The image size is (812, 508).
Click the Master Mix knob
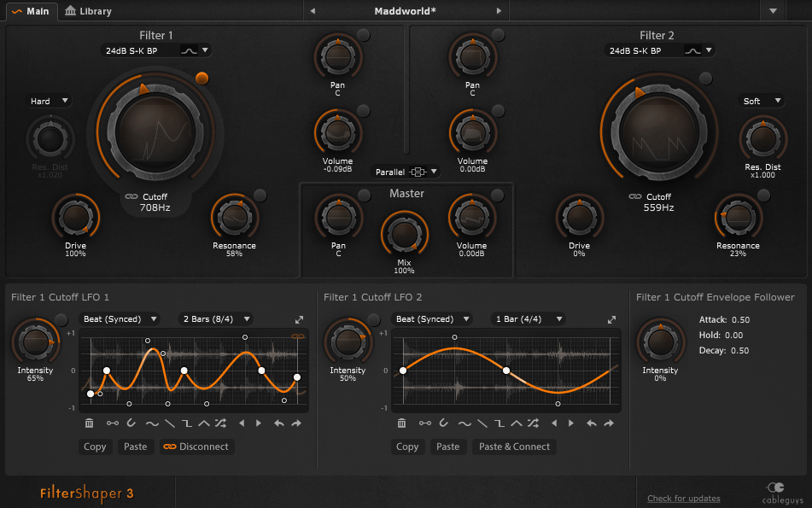[404, 233]
